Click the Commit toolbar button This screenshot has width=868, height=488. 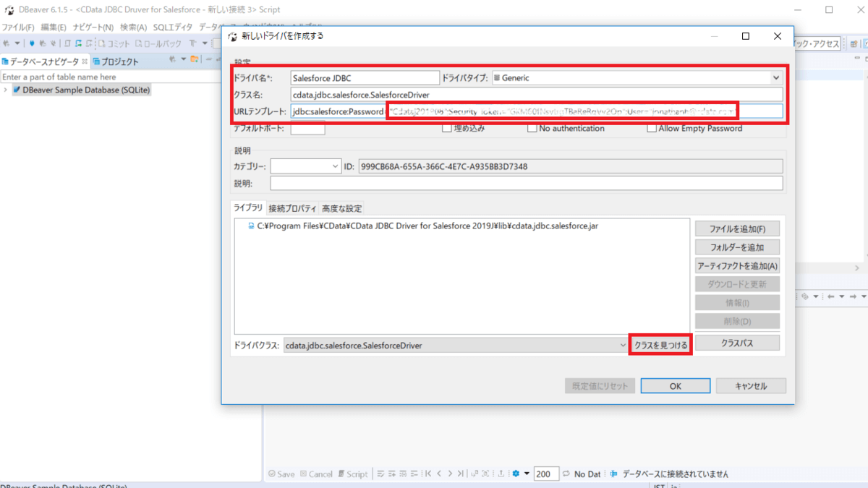point(114,43)
